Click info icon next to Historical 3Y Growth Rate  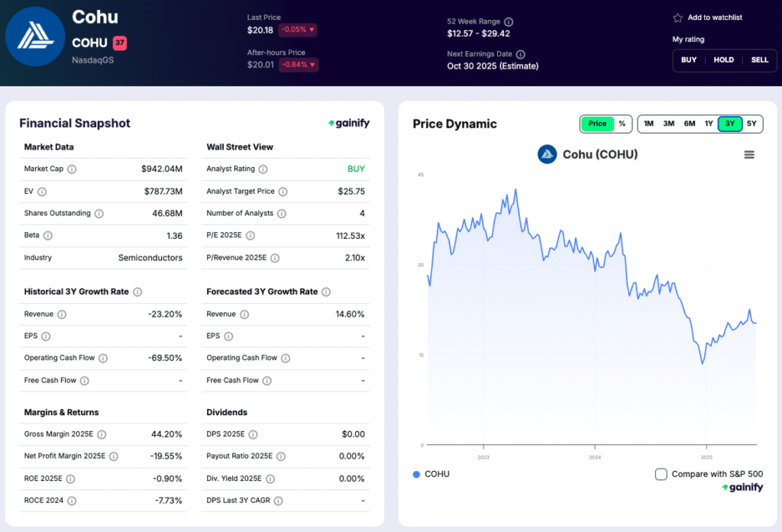tap(137, 292)
